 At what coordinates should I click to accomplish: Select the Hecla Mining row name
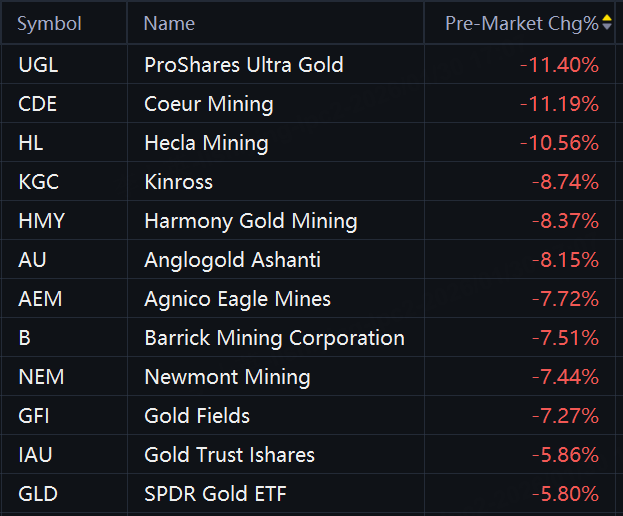206,143
